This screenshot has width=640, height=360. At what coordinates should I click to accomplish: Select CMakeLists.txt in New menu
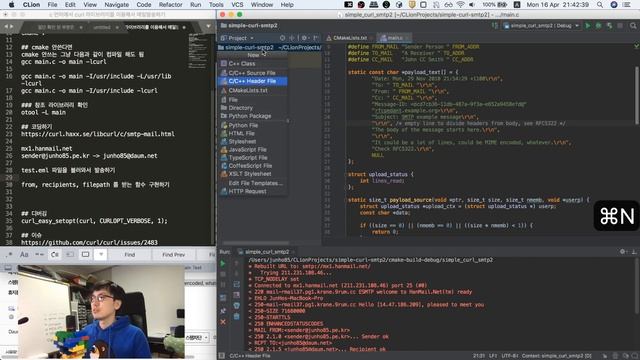[253, 90]
